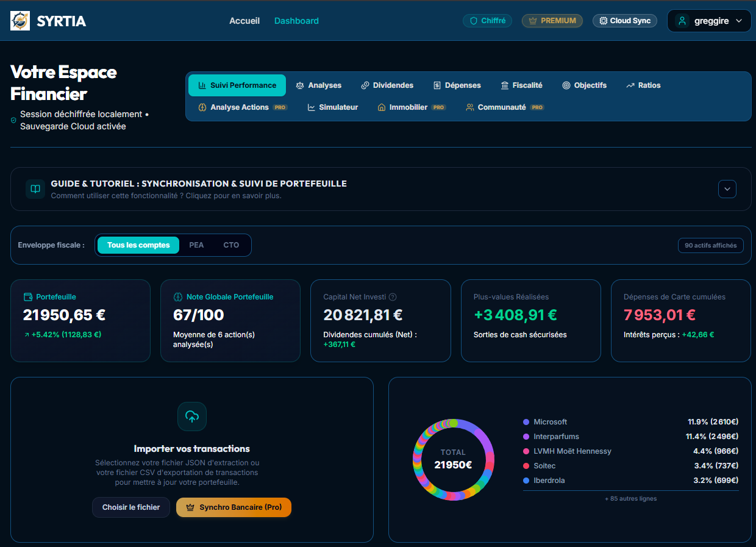Click the 7 953,01 € card expenses value
This screenshot has height=547, width=756.
pos(660,315)
